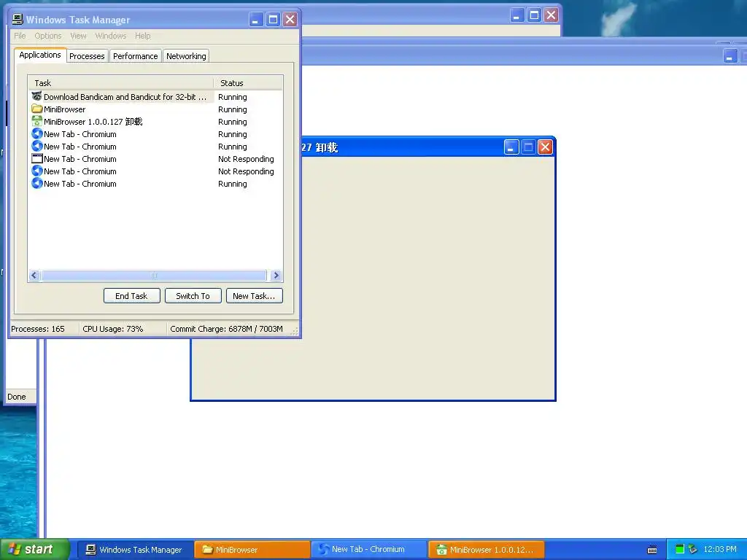747x560 pixels.
Task: Activate Windows Task Manager taskbar button
Action: [x=135, y=550]
